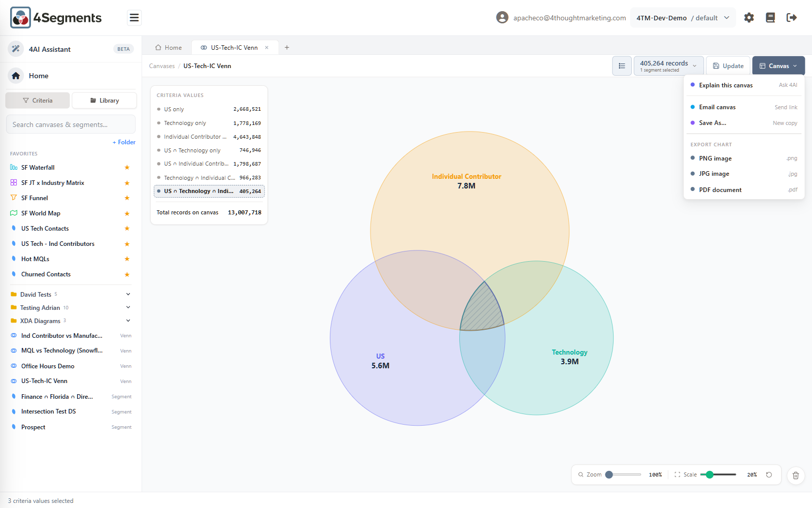Click the Canvases breadcrumb link
Viewport: 812px width, 508px height.
(x=162, y=66)
